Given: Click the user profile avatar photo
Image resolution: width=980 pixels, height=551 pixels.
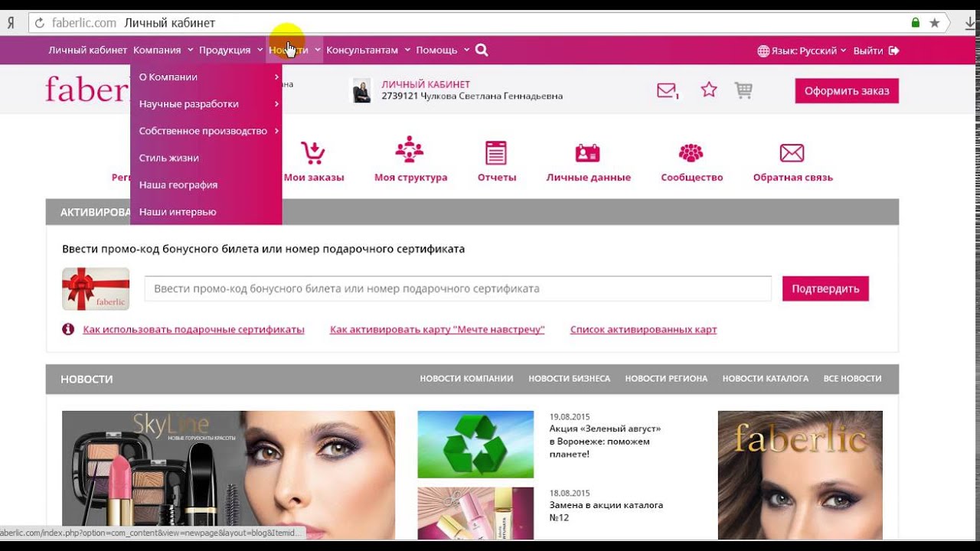Looking at the screenshot, I should [x=361, y=90].
